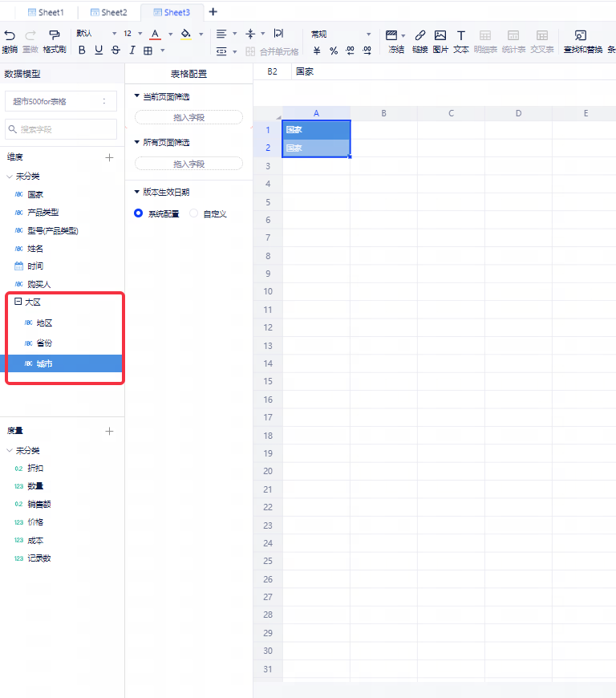
Task: Click the plus icon to add a new sheet
Action: point(213,12)
